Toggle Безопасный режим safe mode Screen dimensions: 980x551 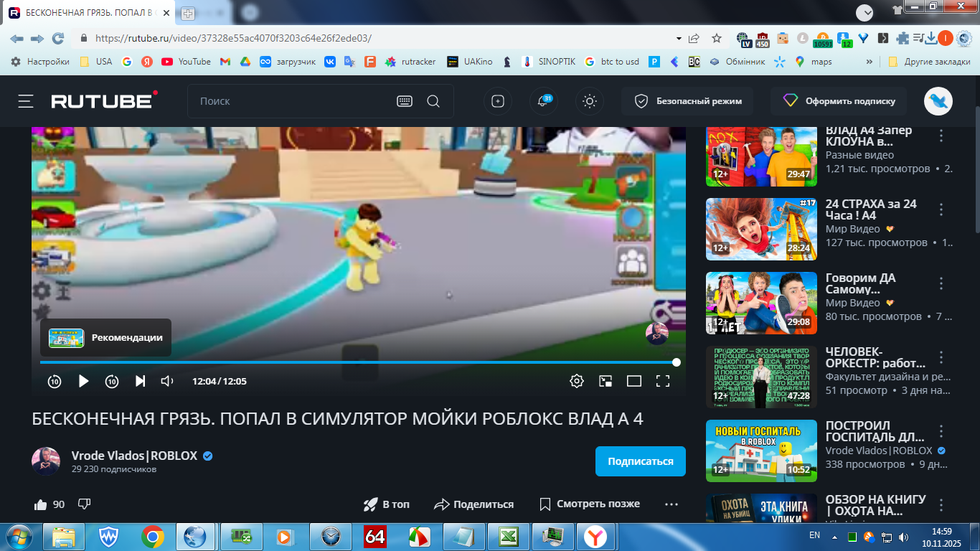(689, 101)
